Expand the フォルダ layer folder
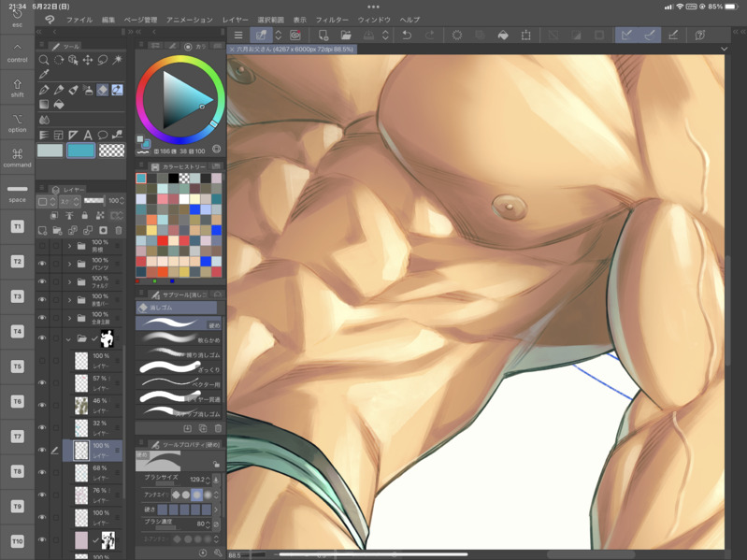Image resolution: width=747 pixels, height=560 pixels. tap(69, 282)
